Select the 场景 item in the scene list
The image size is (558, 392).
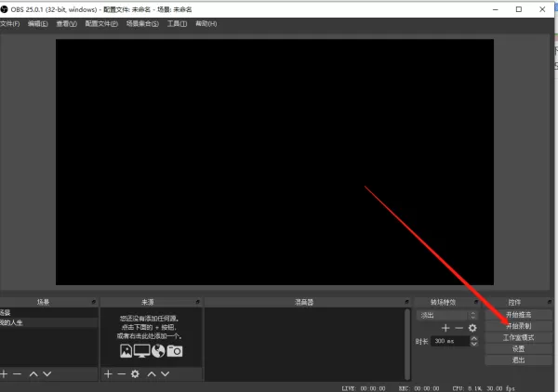click(x=48, y=313)
